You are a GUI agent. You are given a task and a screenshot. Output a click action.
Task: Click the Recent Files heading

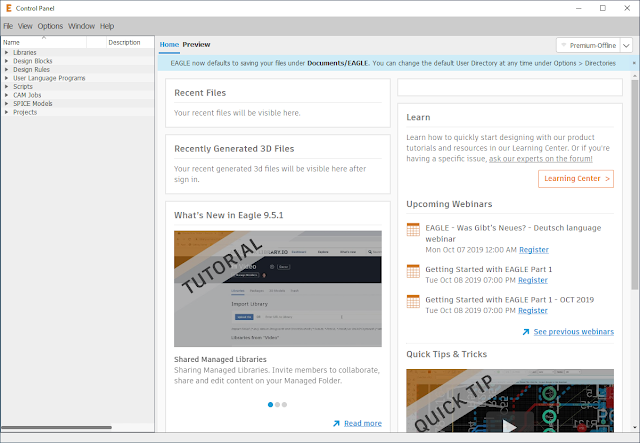(x=200, y=93)
